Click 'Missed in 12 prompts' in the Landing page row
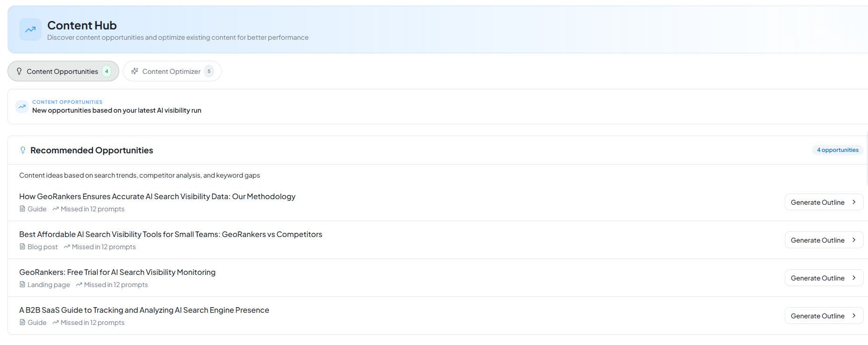The height and width of the screenshot is (345, 868). [116, 285]
